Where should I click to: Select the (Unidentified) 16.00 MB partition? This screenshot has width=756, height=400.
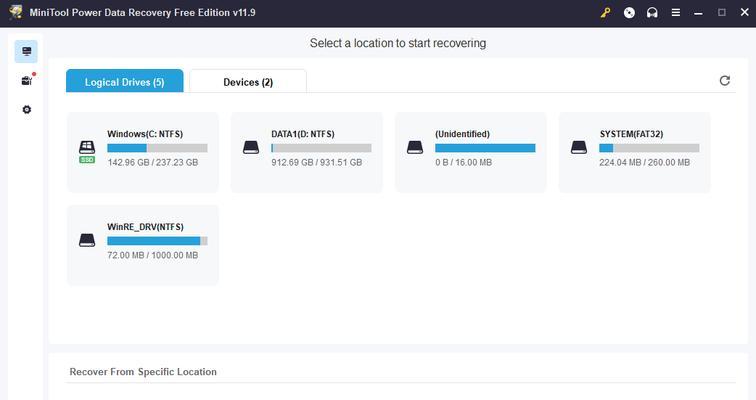[x=471, y=152]
